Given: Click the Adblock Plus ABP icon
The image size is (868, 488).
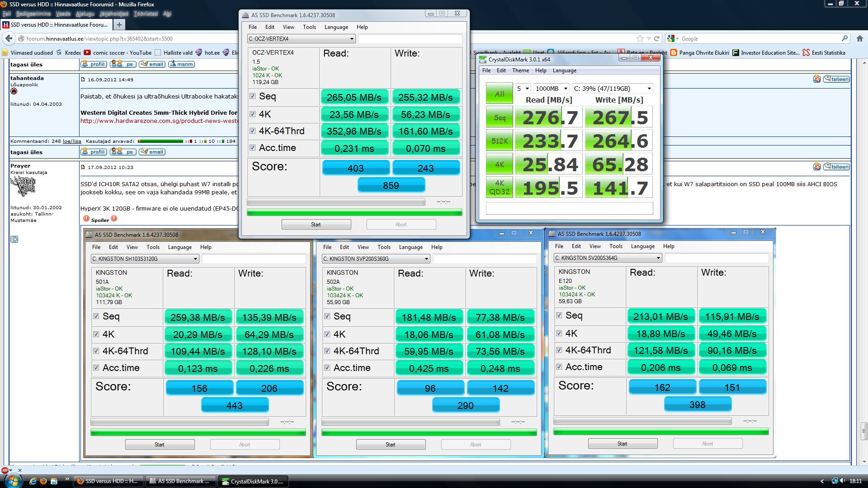Looking at the screenshot, I should (5, 469).
